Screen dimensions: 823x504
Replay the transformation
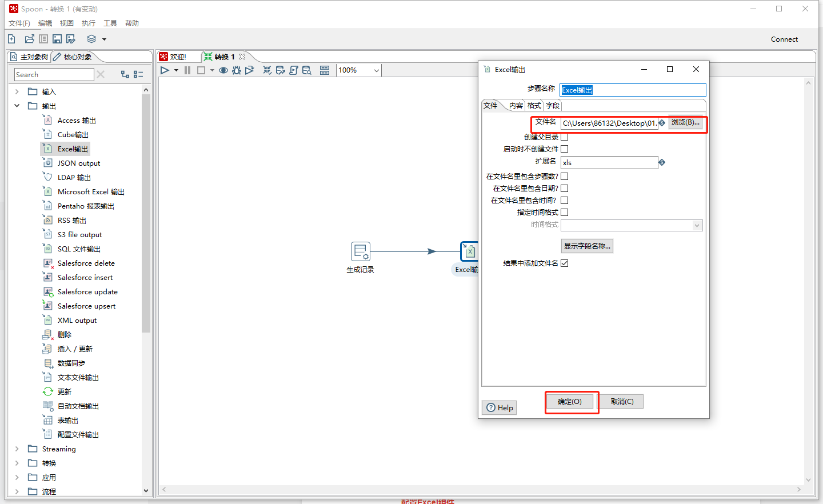coord(250,70)
